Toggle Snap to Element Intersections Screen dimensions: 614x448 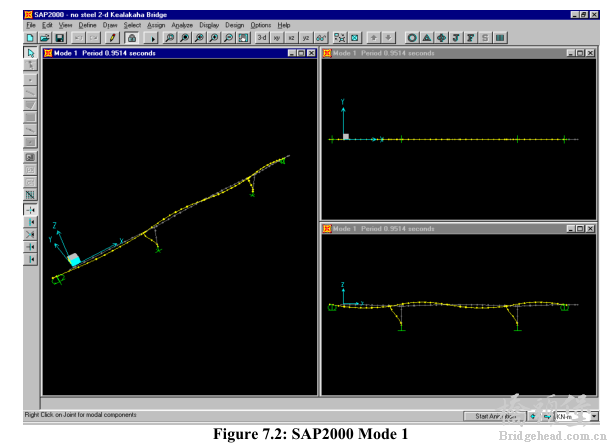pyautogui.click(x=31, y=235)
